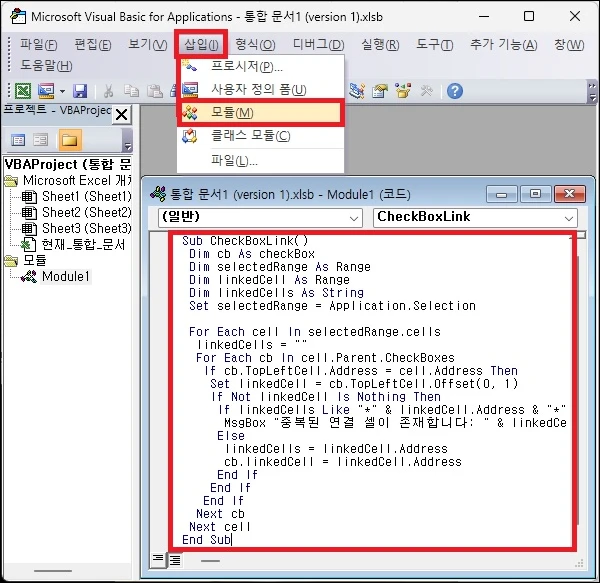Viewport: 600px width, 583px height.
Task: Open the 삽입(I) menu
Action: pos(201,44)
